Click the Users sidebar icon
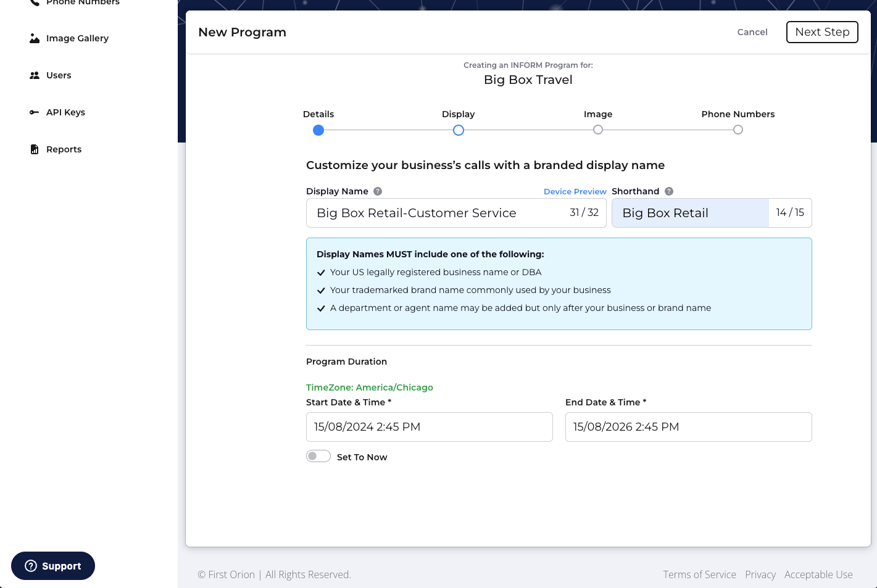This screenshot has height=588, width=877. point(35,75)
